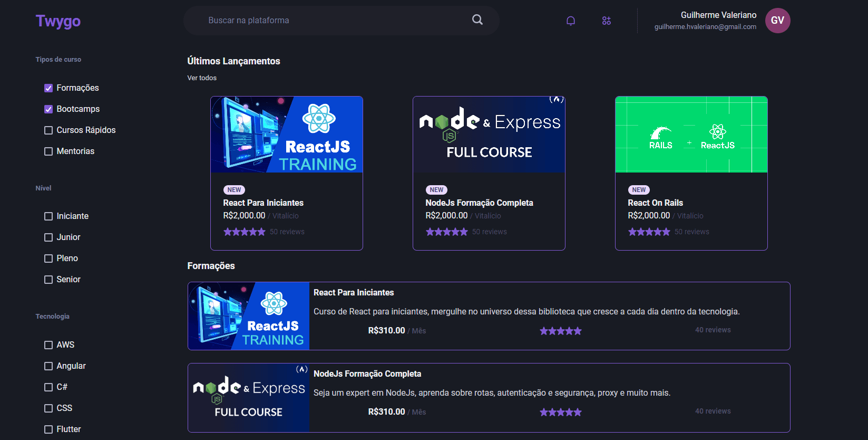Open React On Rails card title
This screenshot has height=440, width=868.
(x=655, y=203)
